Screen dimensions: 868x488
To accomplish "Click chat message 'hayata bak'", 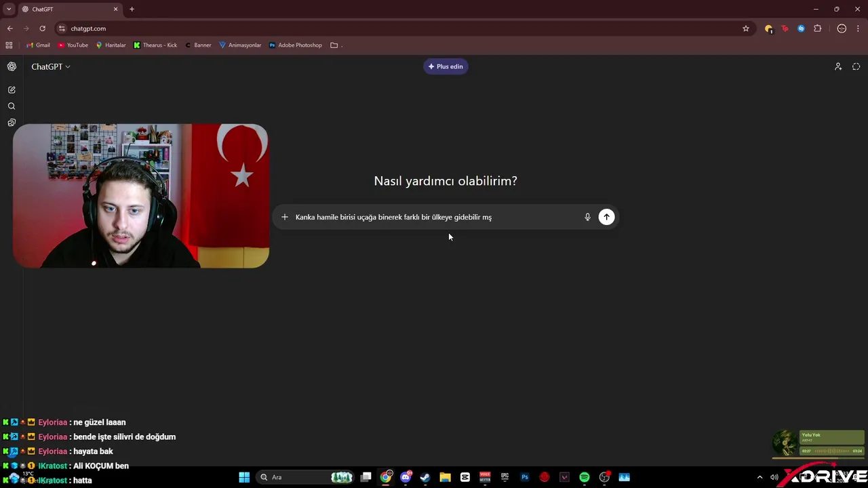I will [x=93, y=451].
